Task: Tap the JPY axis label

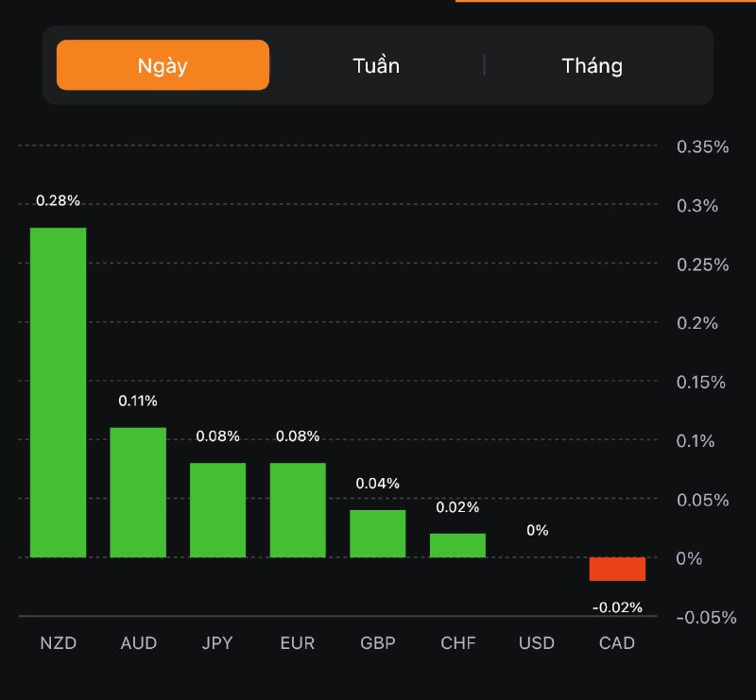Action: [218, 643]
